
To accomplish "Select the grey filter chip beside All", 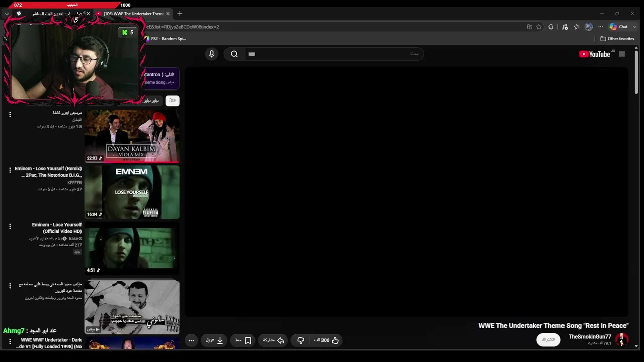I will [152, 100].
